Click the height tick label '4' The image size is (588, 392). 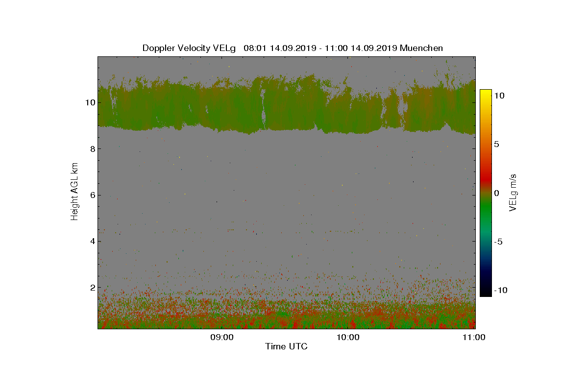coord(92,241)
